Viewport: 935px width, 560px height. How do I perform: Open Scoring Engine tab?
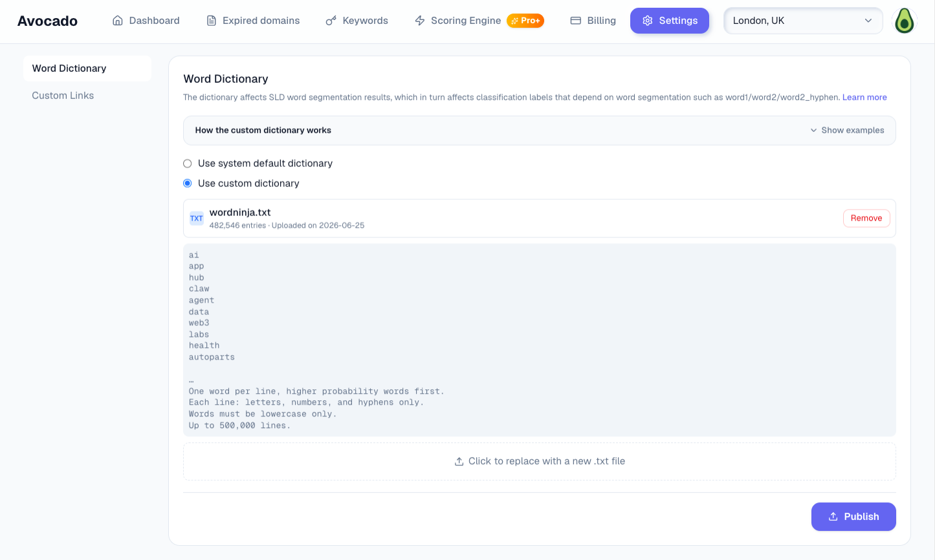point(479,21)
